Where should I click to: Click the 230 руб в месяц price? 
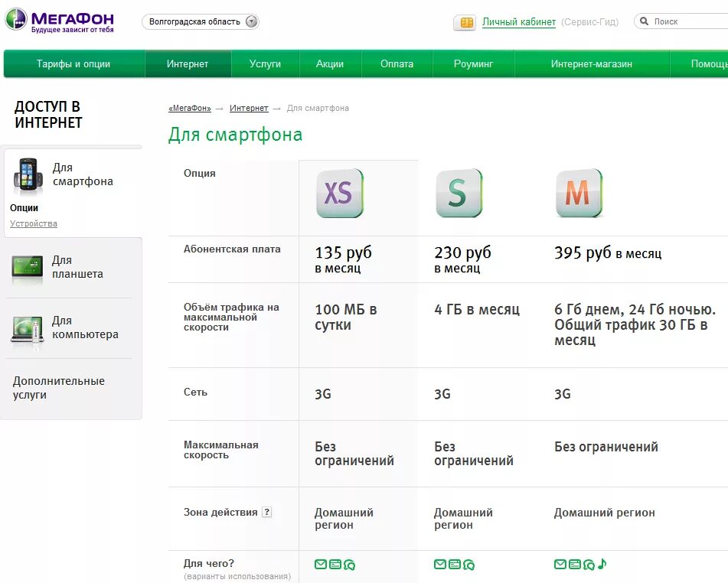[x=462, y=259]
